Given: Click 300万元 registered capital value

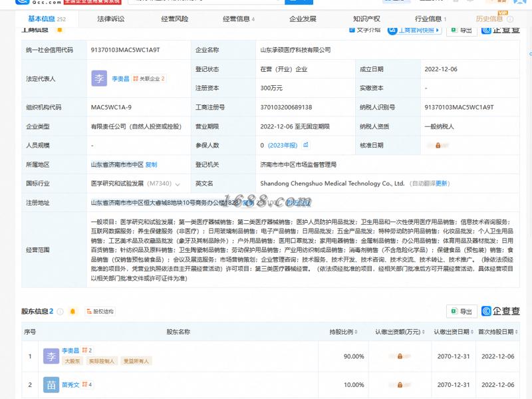Looking at the screenshot, I should point(271,88).
